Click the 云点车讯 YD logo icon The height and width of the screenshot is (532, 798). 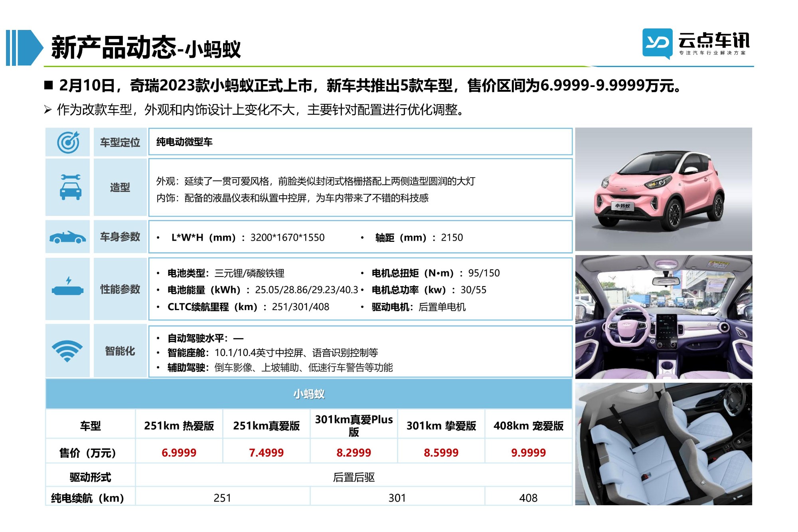657,43
